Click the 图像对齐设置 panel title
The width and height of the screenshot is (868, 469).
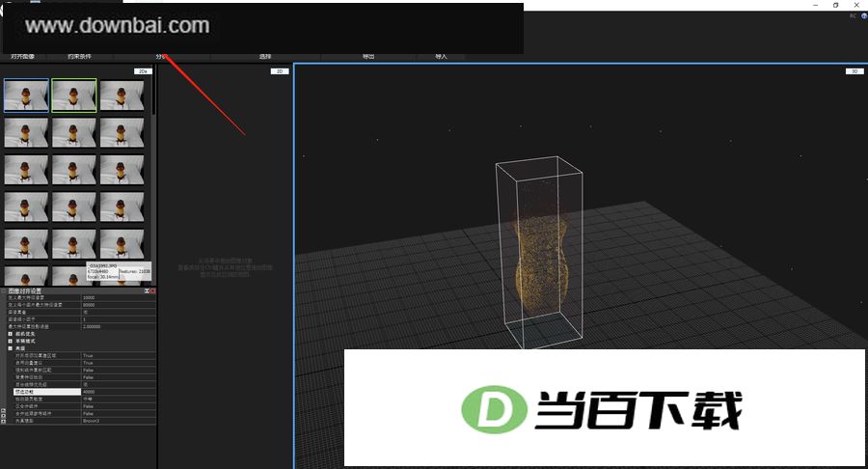click(x=24, y=290)
